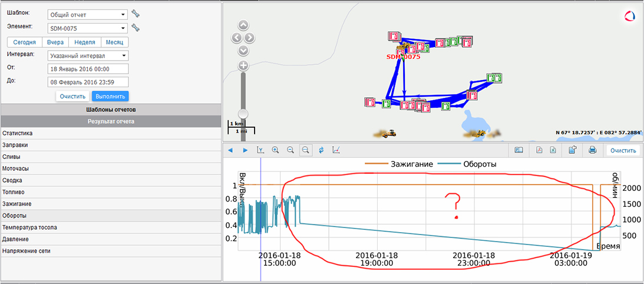Export the report to PDF

coord(539,150)
